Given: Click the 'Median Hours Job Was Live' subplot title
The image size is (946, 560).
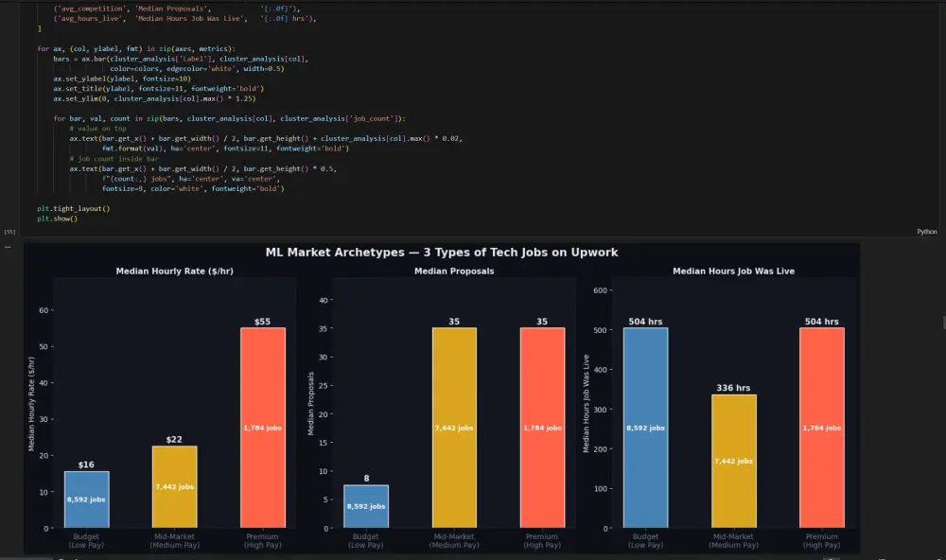Looking at the screenshot, I should 733,271.
